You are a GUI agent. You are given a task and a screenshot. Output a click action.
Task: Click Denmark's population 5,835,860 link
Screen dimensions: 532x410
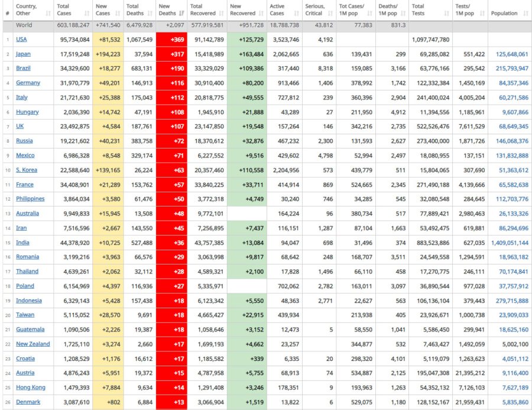pyautogui.click(x=515, y=402)
